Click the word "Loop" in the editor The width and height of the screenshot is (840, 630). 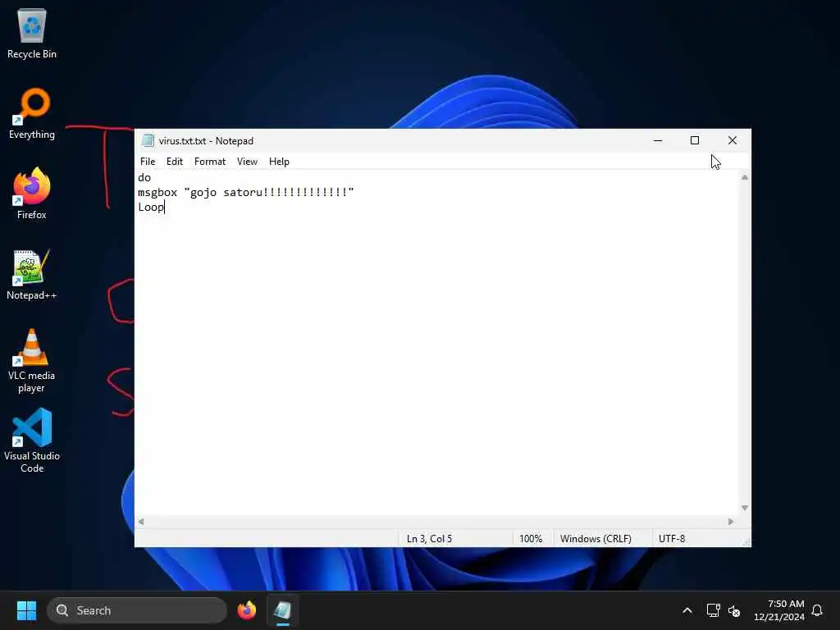(151, 208)
